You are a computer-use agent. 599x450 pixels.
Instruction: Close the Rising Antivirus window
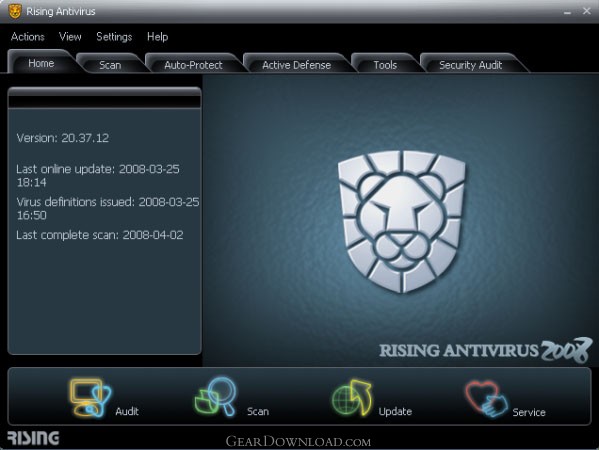tap(586, 11)
